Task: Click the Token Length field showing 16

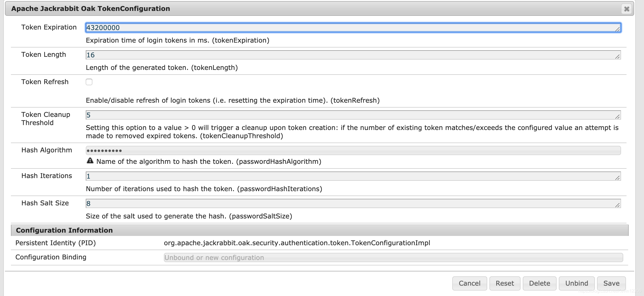Action: (x=353, y=55)
